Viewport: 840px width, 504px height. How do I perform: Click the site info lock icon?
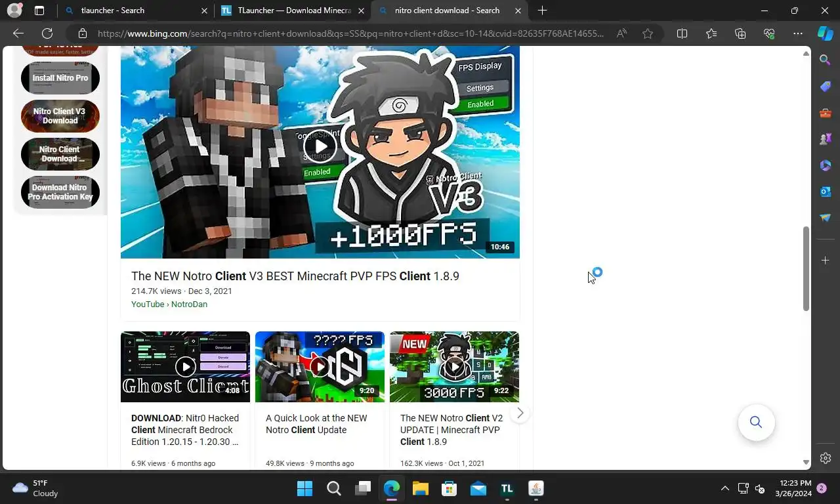click(83, 33)
